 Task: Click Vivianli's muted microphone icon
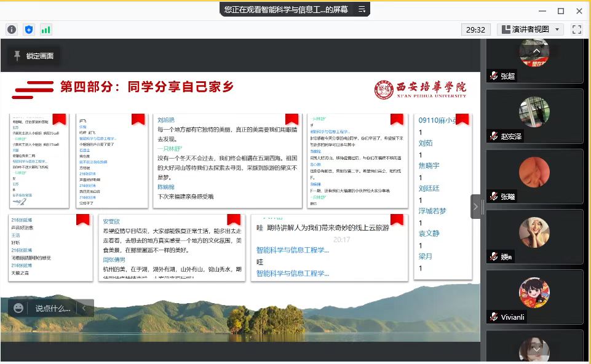click(x=493, y=317)
